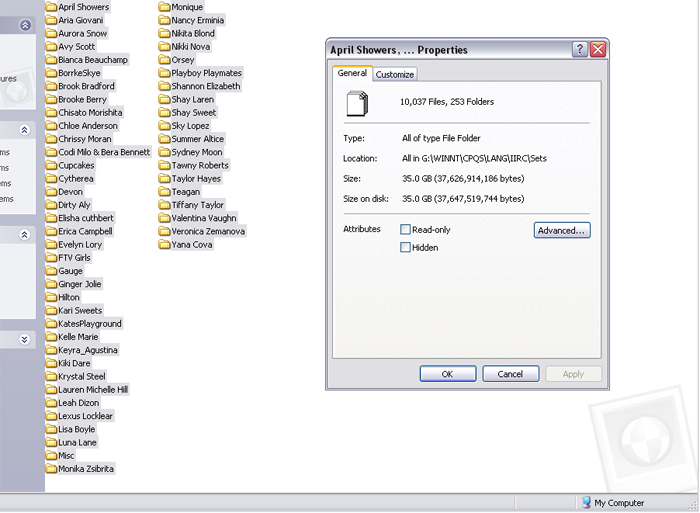
Task: Close the Properties dialog with red X
Action: pyautogui.click(x=598, y=49)
